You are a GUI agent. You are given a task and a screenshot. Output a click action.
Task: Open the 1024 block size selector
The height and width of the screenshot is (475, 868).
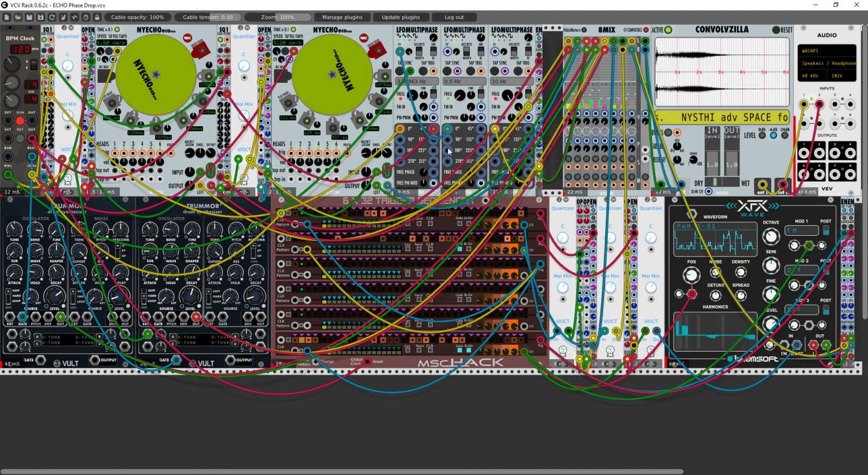point(841,76)
